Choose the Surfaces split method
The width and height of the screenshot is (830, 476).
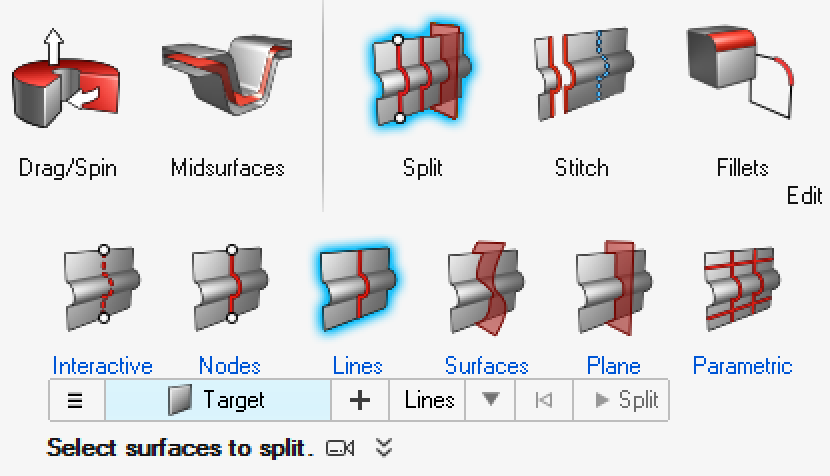tap(486, 289)
